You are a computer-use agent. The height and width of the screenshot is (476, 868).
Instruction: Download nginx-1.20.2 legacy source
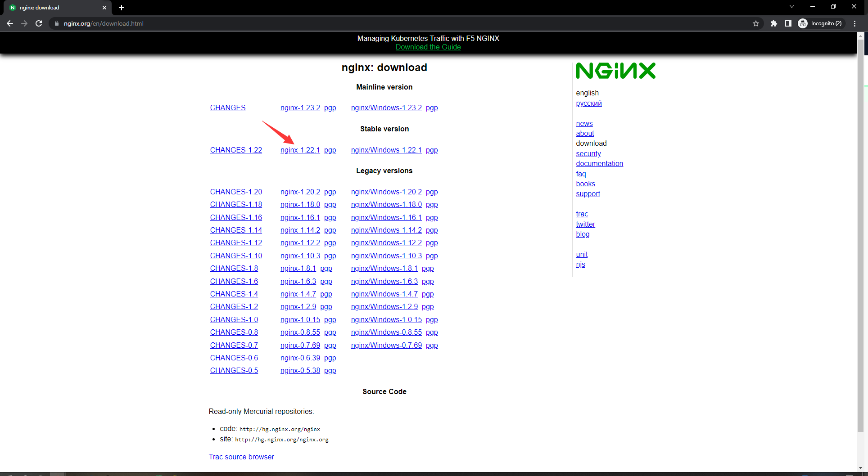300,192
